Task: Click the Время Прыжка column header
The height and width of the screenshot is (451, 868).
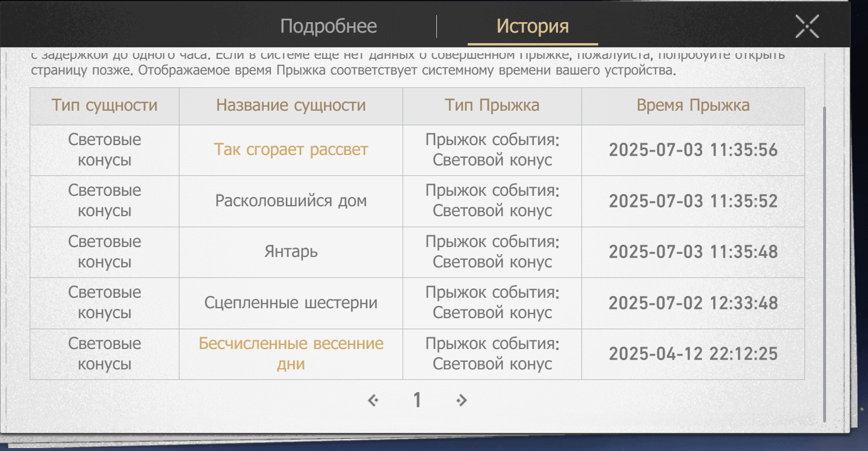Action: coord(693,105)
